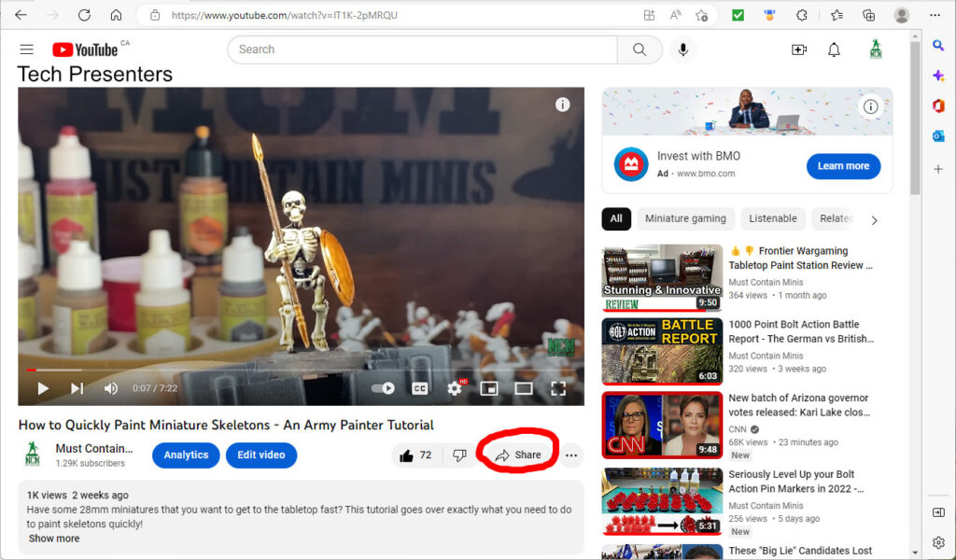The height and width of the screenshot is (560, 956).
Task: Click the video title text
Action: (x=226, y=425)
